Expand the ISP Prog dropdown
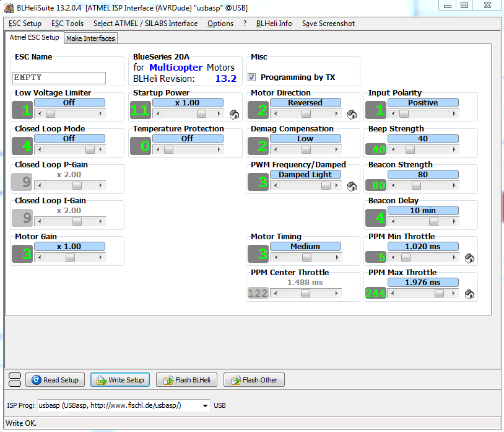Screen dimensions: 504x432 point(205,405)
